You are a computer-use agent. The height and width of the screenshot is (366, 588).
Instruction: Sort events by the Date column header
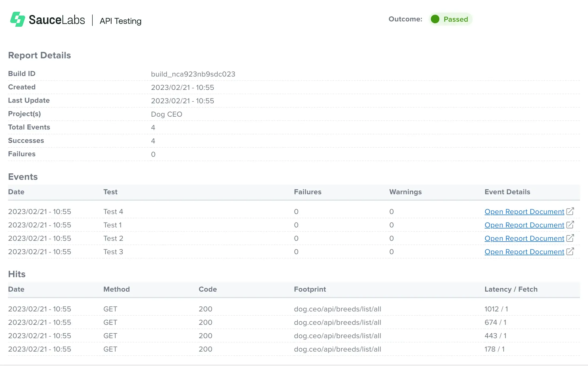coord(16,192)
